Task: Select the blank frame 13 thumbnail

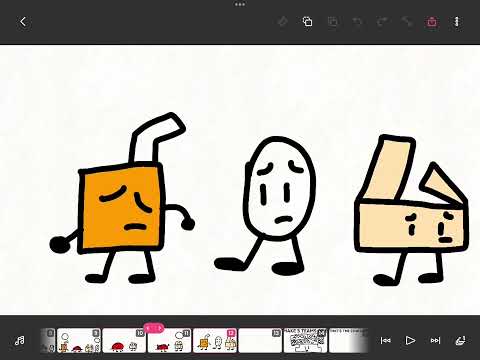Action: click(x=260, y=340)
